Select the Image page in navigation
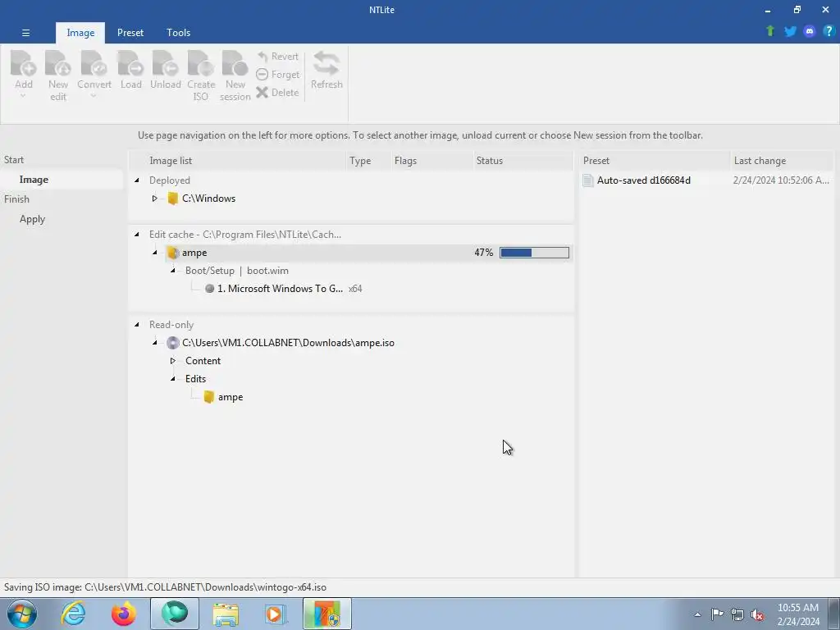 (x=61, y=180)
